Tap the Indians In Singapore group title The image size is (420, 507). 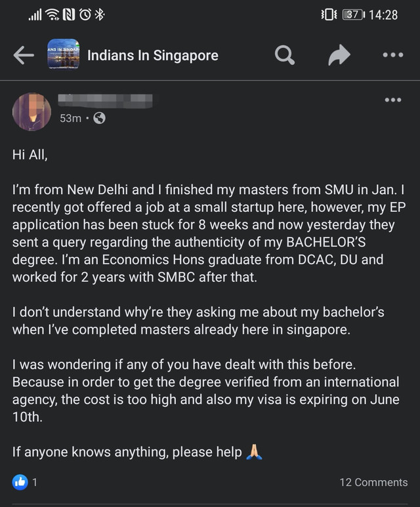[x=153, y=56]
